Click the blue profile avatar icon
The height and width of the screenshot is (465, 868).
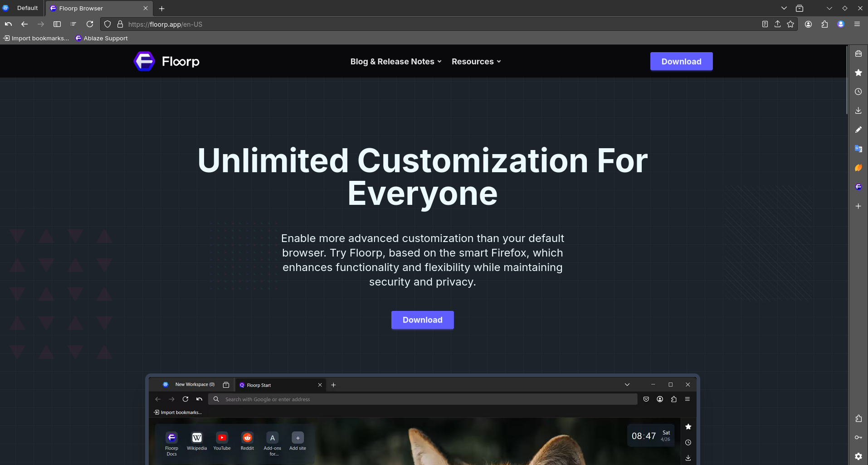[x=841, y=24]
